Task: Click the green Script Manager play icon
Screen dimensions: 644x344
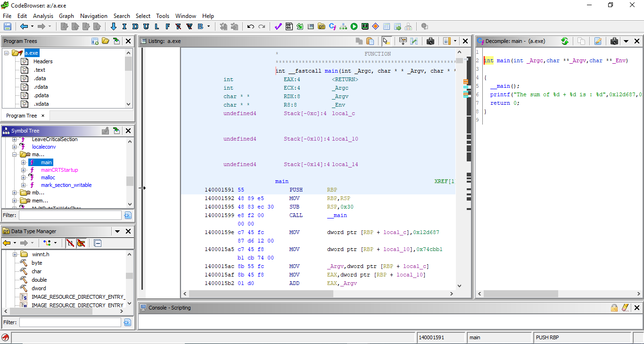Action: point(354,26)
